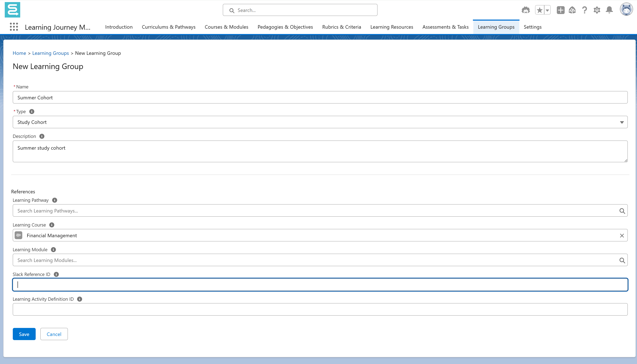Screen dimensions: 637x364
Task: Clear the Financial Management course selection
Action: tap(622, 236)
